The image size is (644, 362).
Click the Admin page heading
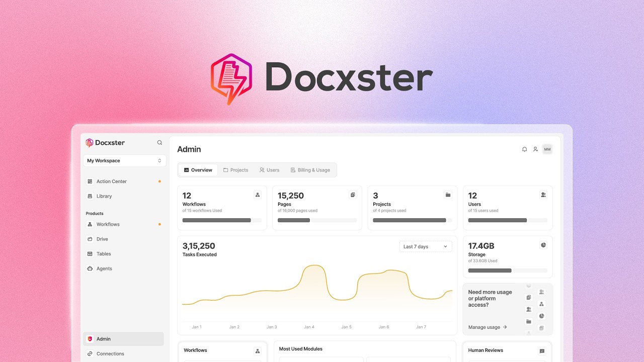tap(189, 149)
